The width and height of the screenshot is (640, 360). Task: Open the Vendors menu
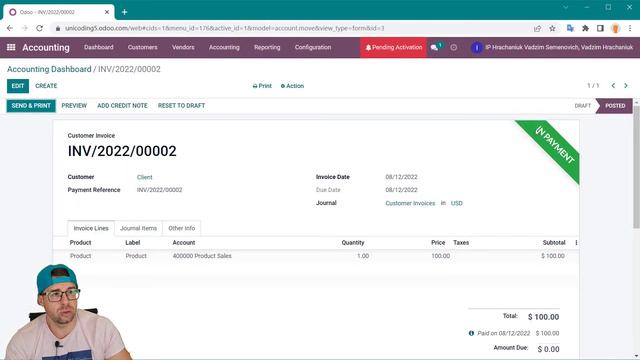(183, 47)
